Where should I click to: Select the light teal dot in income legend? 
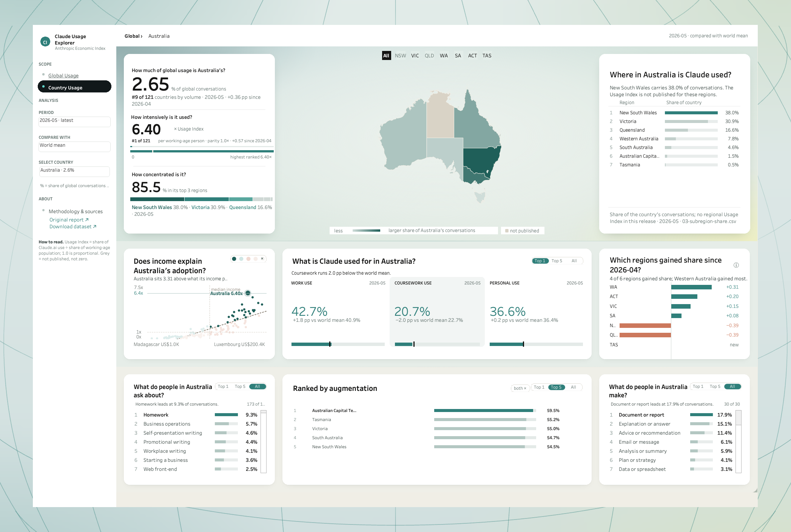pos(241,259)
